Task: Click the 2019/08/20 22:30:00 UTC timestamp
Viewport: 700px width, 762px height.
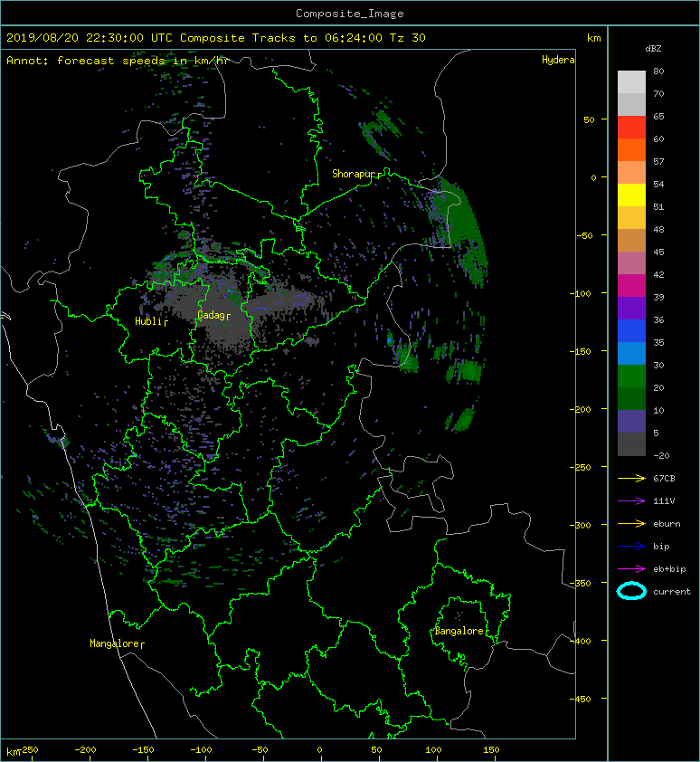Action: click(90, 38)
